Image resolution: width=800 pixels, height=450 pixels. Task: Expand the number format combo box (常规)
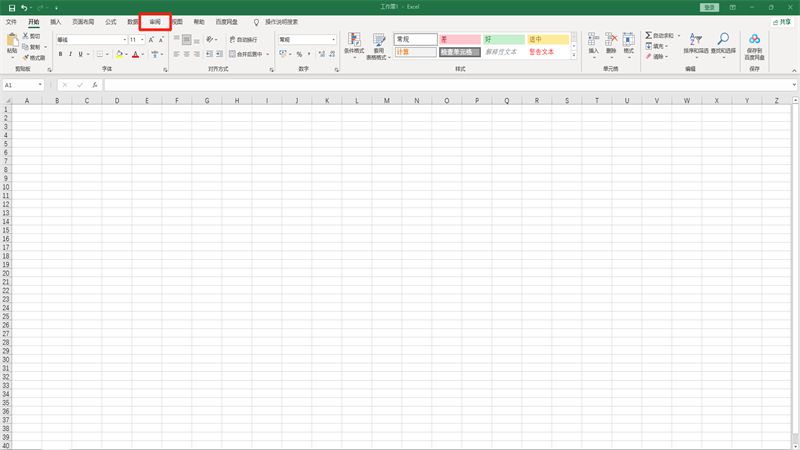333,40
